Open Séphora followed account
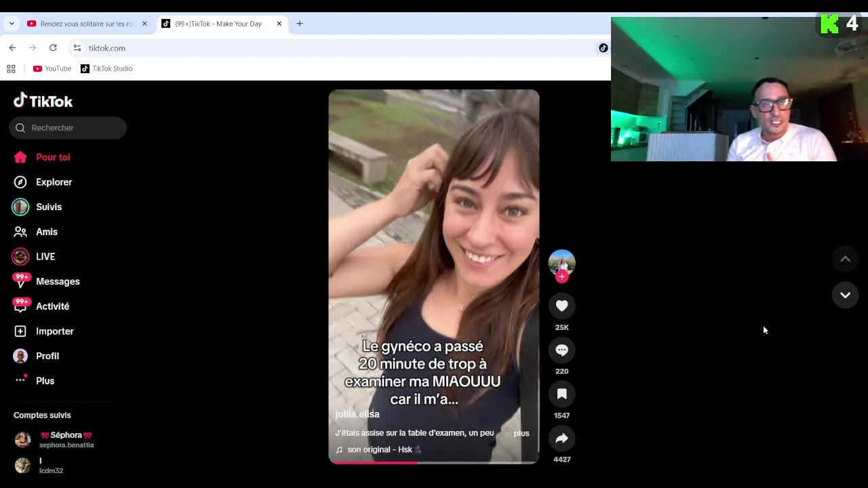The width and height of the screenshot is (868, 488). [54, 440]
